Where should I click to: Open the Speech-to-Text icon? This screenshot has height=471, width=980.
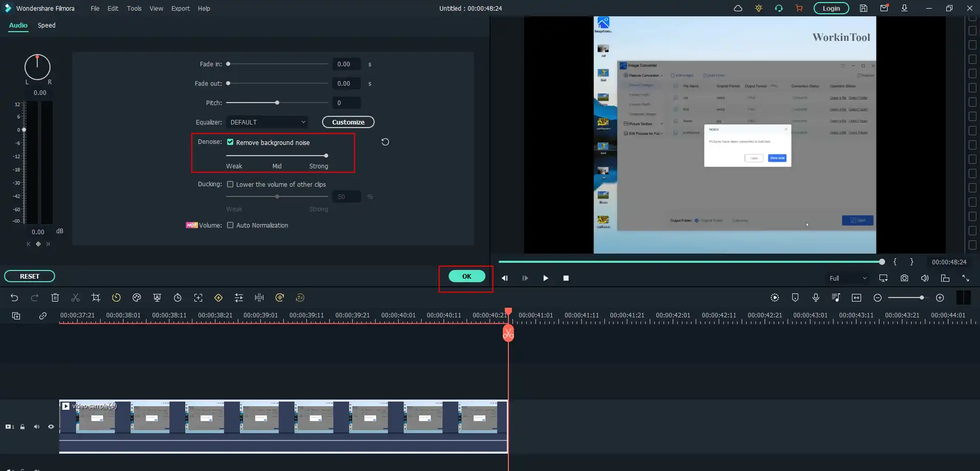300,298
